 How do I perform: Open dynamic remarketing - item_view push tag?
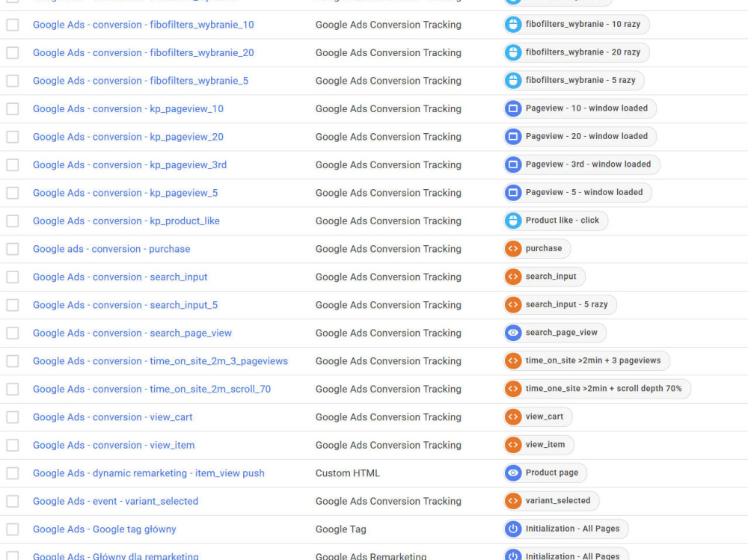[148, 473]
